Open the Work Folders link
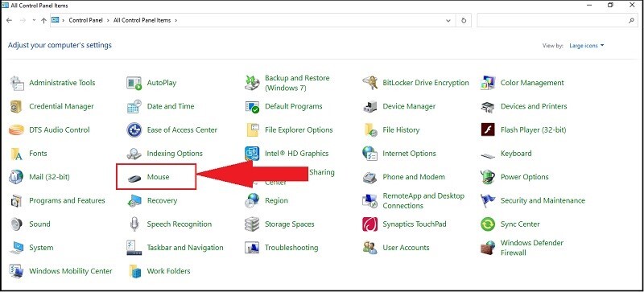 point(168,271)
